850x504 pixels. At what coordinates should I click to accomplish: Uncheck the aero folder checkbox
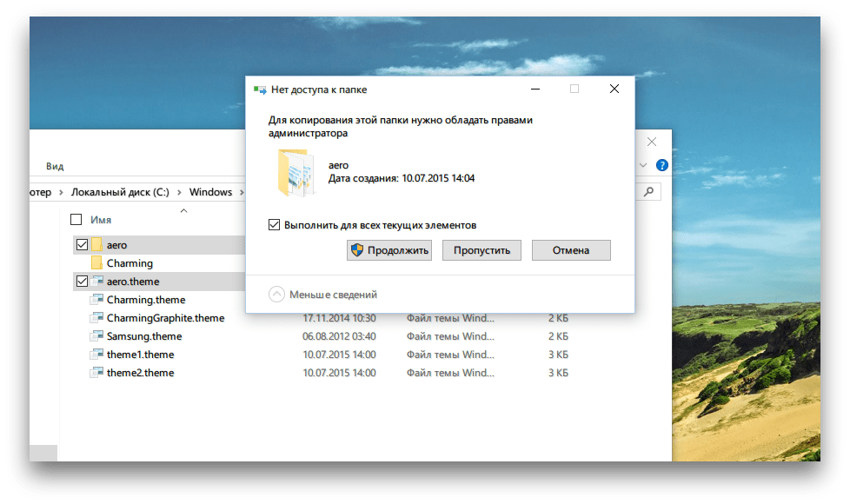point(82,245)
